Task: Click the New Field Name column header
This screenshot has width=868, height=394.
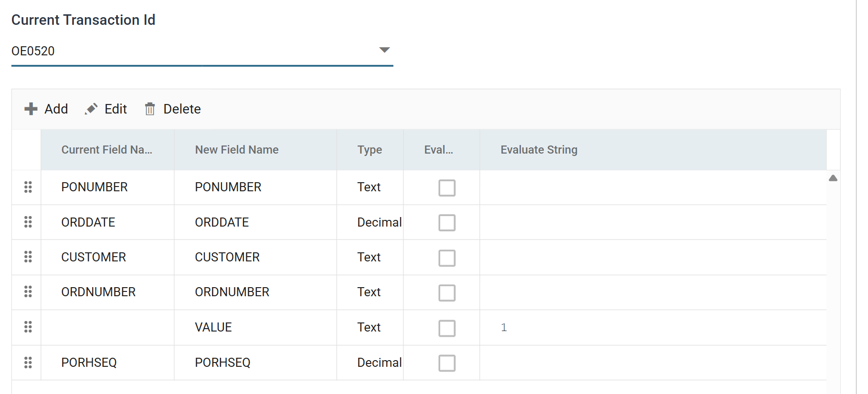Action: coord(255,150)
